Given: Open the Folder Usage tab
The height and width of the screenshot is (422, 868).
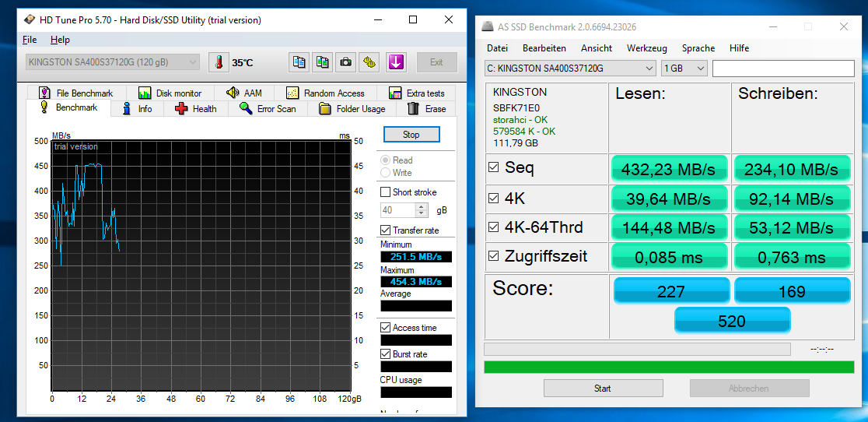Looking at the screenshot, I should (x=352, y=109).
